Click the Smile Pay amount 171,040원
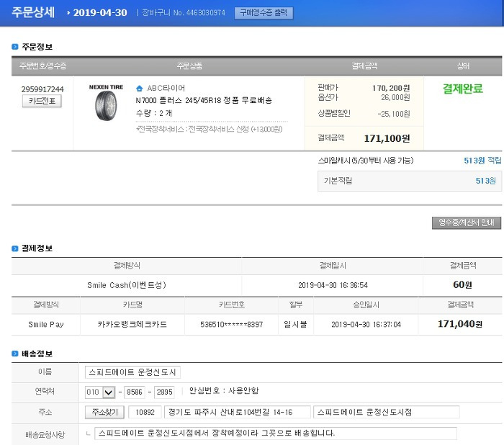This screenshot has height=445, width=504. click(460, 324)
